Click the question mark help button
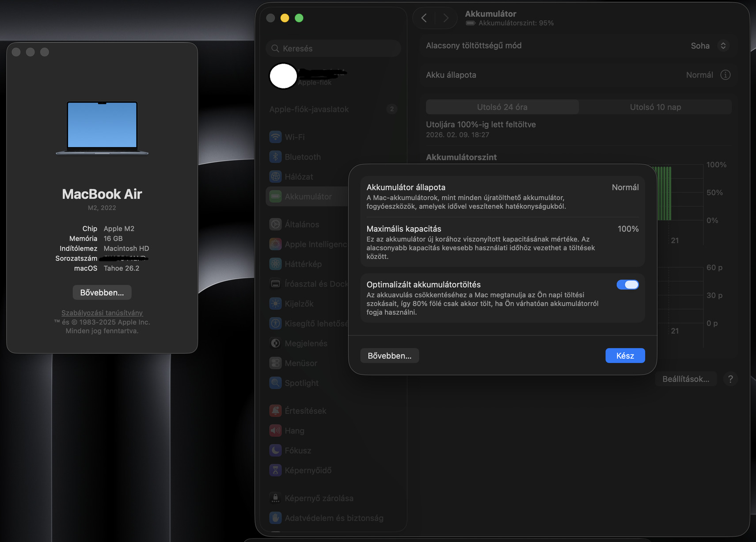This screenshot has height=542, width=756. click(730, 379)
